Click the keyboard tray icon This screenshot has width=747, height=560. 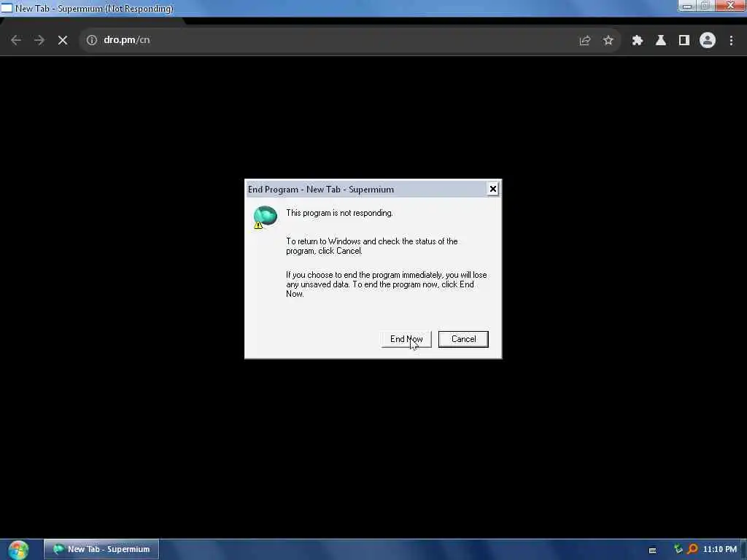pyautogui.click(x=653, y=550)
